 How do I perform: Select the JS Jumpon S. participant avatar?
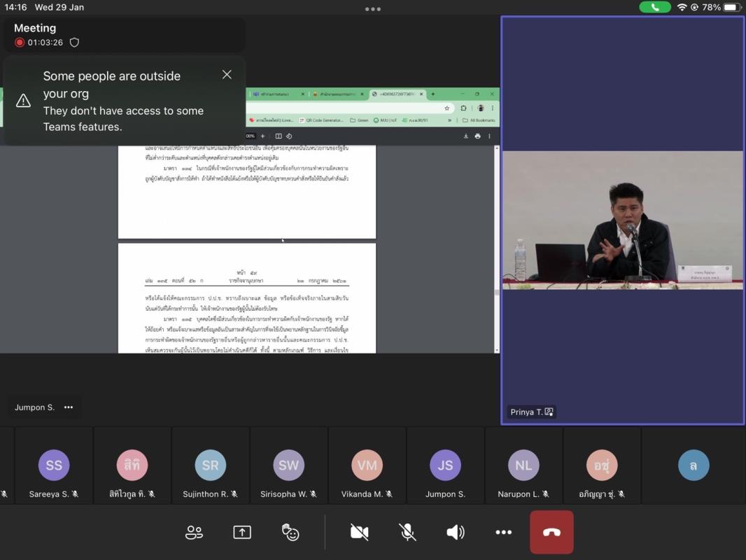[x=445, y=465]
